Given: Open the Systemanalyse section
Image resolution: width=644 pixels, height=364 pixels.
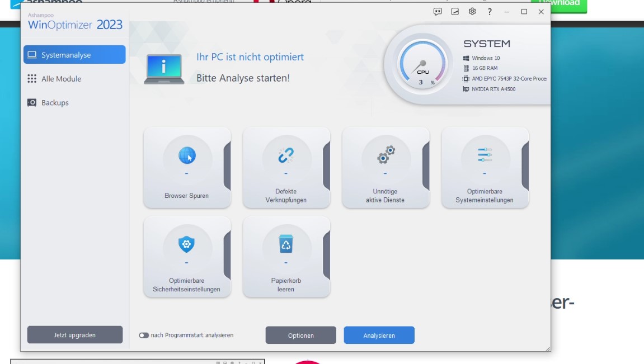Looking at the screenshot, I should [74, 55].
